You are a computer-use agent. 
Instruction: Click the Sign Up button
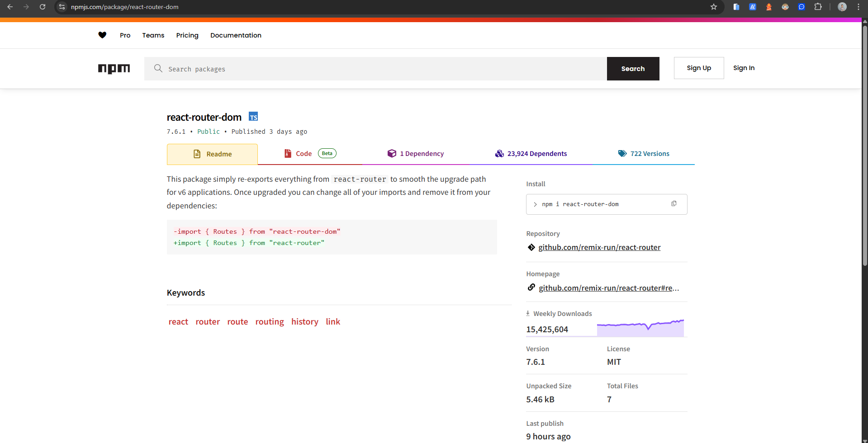(x=699, y=68)
